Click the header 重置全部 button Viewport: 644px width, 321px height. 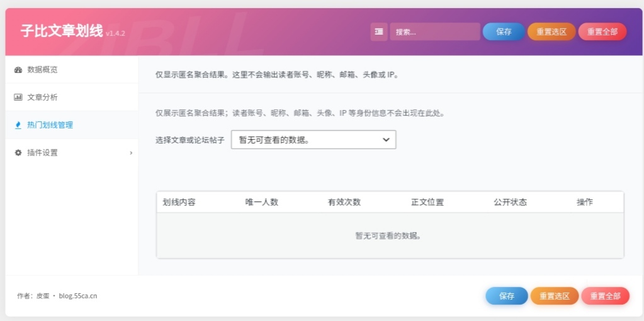[602, 31]
